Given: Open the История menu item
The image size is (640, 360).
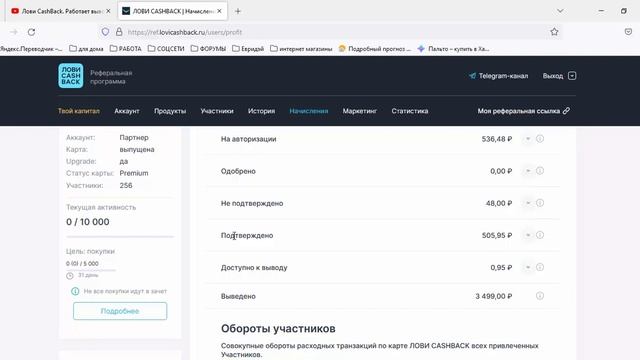Looking at the screenshot, I should (x=261, y=111).
